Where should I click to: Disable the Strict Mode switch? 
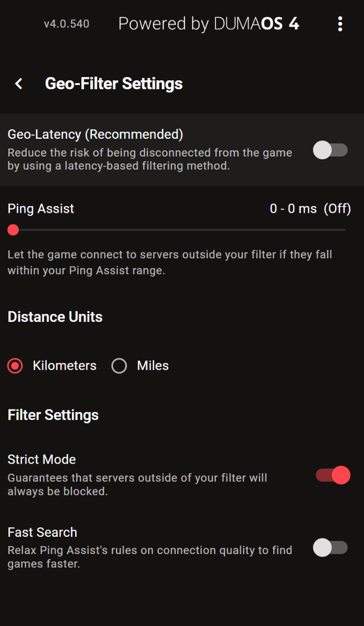(333, 475)
